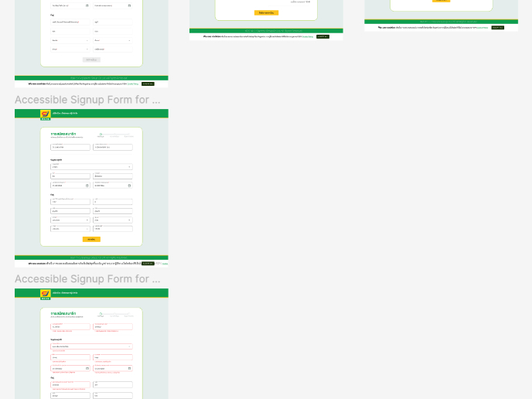Viewport: 532px width, 399px height.
Task: Click the dark cookie accept button in the right-column frame
Action: coord(498,28)
